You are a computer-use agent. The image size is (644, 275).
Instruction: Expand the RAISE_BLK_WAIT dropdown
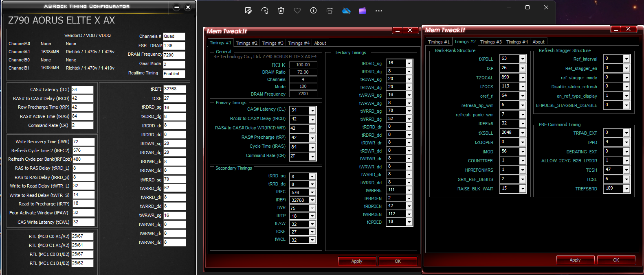point(523,188)
